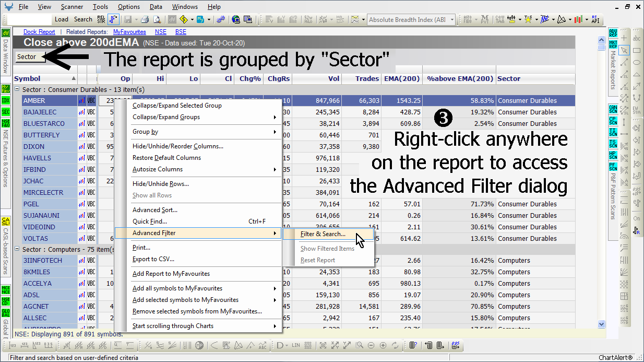This screenshot has width=644, height=362.
Task: Open print preview magnifier icon
Action: (x=157, y=19)
